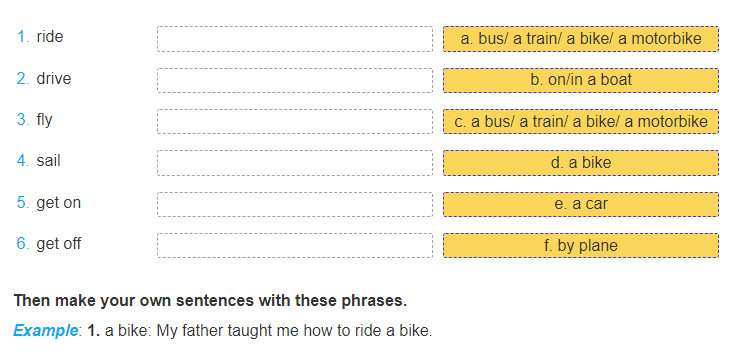Select the empty answer box beside 'drive'
Screen dimensions: 731x364
(x=295, y=80)
